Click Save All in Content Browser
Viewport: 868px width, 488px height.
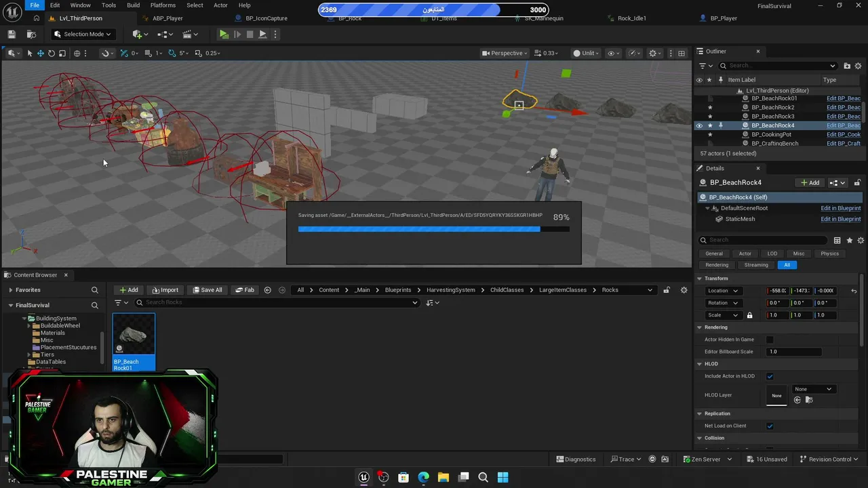pos(208,290)
